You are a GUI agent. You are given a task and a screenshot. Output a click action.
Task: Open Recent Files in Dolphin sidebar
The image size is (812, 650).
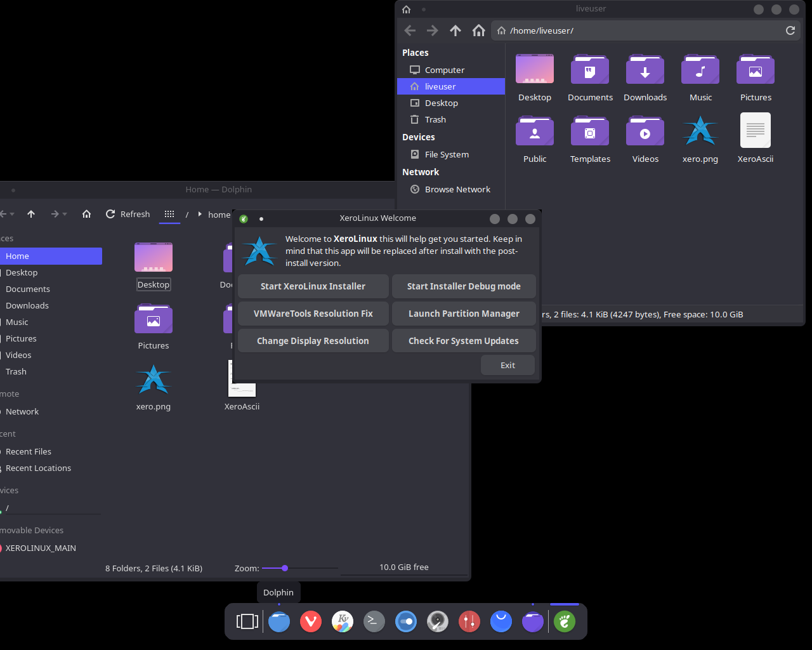tap(51, 451)
